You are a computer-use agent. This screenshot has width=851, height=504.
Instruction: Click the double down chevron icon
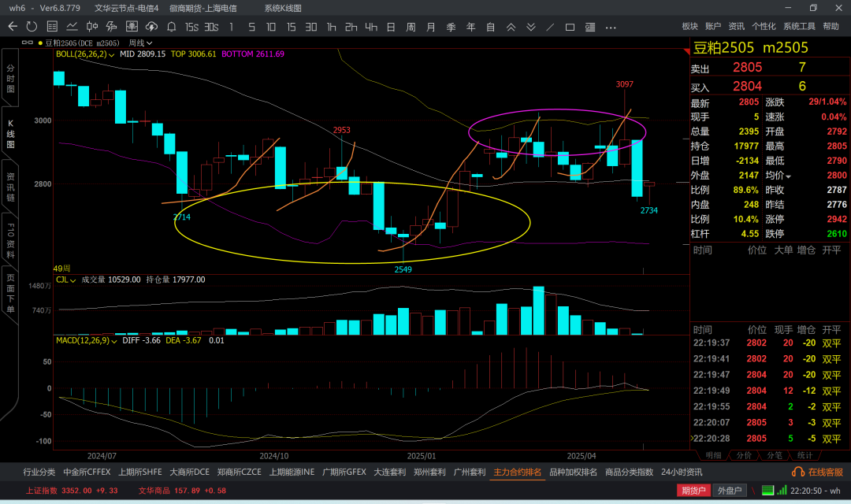pos(531,27)
